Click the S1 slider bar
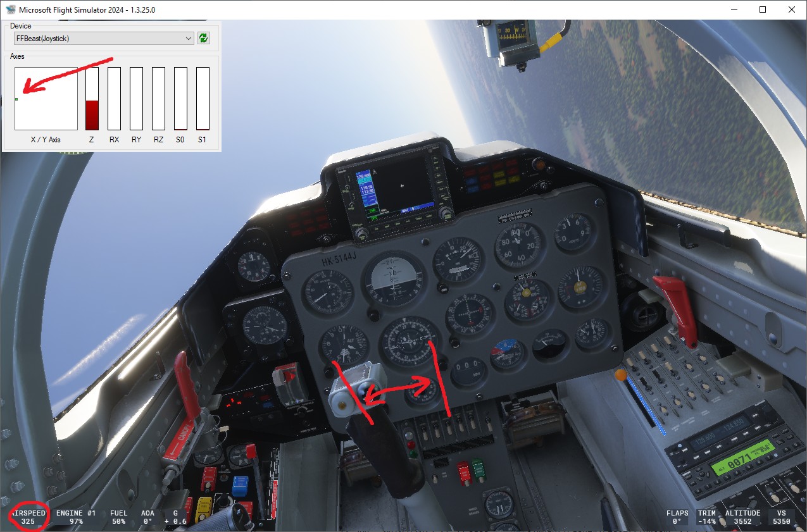This screenshot has width=807, height=532. (x=203, y=99)
